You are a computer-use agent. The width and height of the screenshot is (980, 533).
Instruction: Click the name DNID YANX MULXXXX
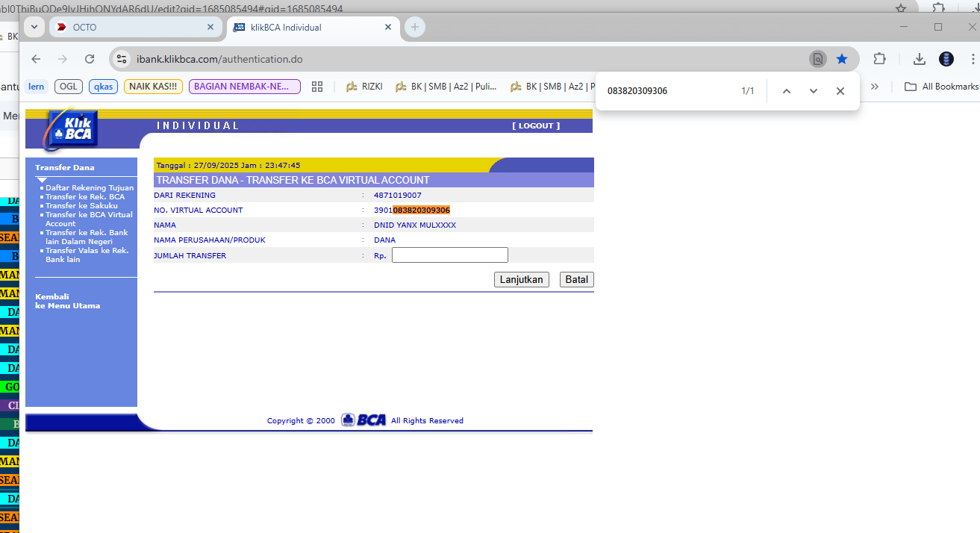[x=415, y=225]
